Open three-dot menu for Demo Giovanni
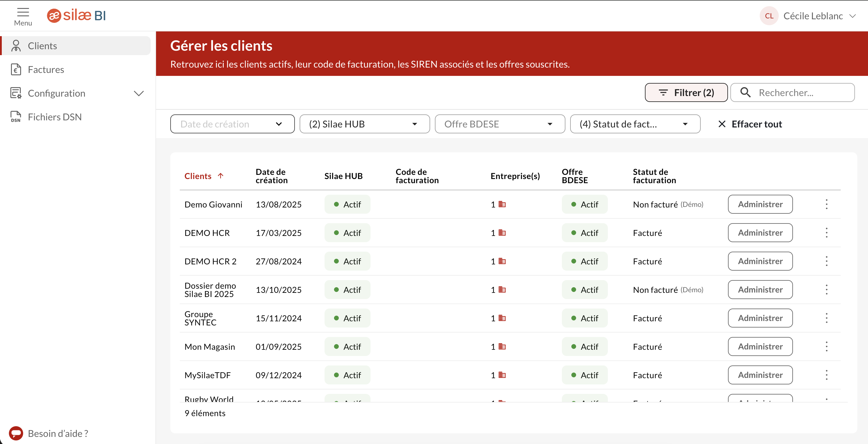This screenshot has width=868, height=444. click(826, 204)
